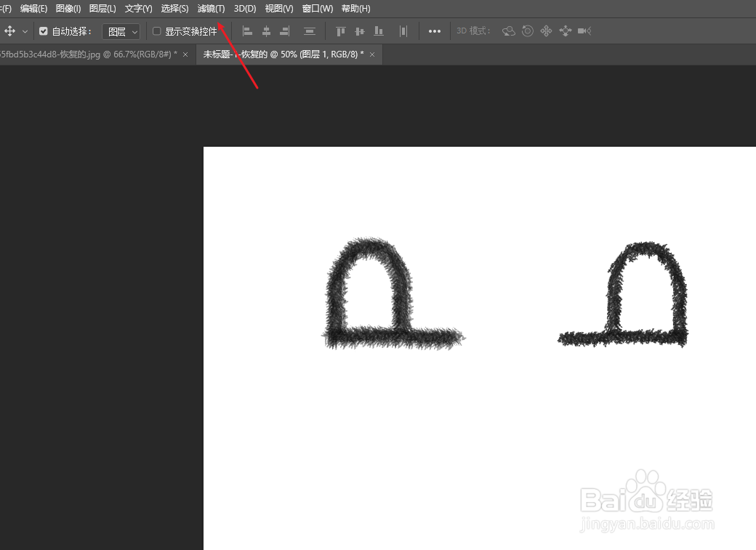
Task: Open the 视图(V) menu
Action: coord(279,9)
